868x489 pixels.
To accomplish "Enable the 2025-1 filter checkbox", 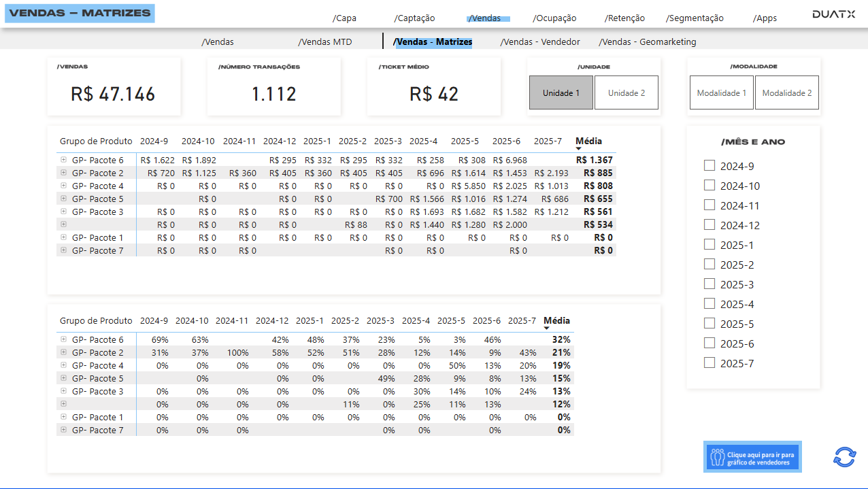I will (710, 244).
